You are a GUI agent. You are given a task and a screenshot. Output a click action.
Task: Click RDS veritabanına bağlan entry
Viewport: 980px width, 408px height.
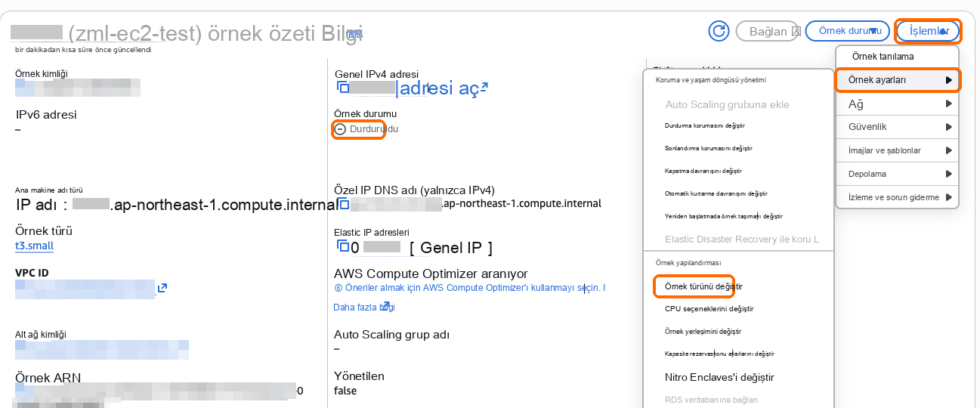[711, 400]
